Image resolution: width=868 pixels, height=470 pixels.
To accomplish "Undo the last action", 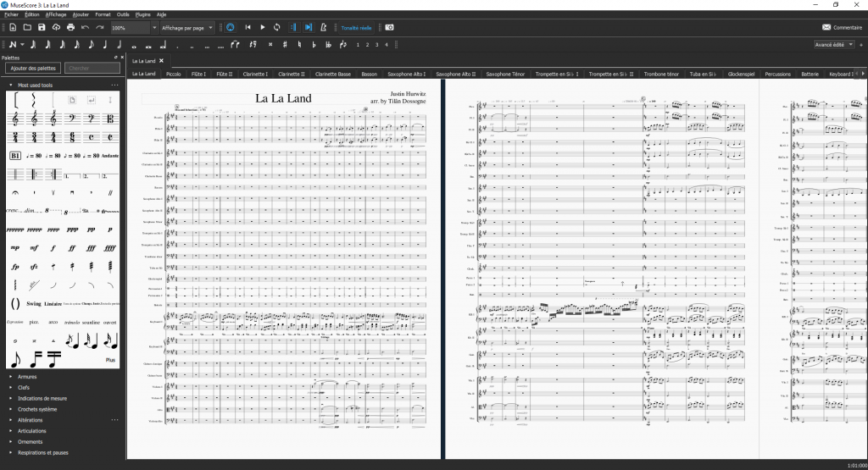I will pos(85,27).
